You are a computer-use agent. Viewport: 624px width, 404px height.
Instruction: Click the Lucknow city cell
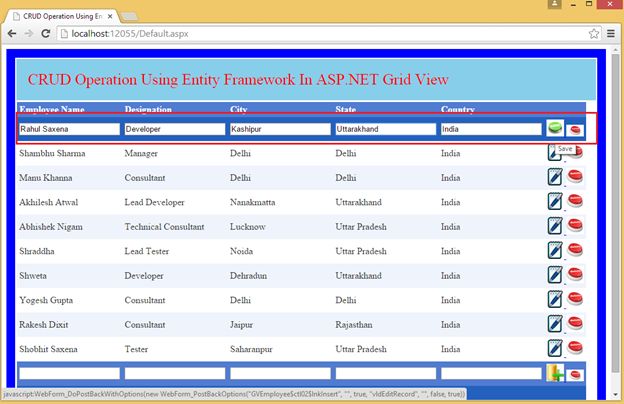(x=248, y=226)
